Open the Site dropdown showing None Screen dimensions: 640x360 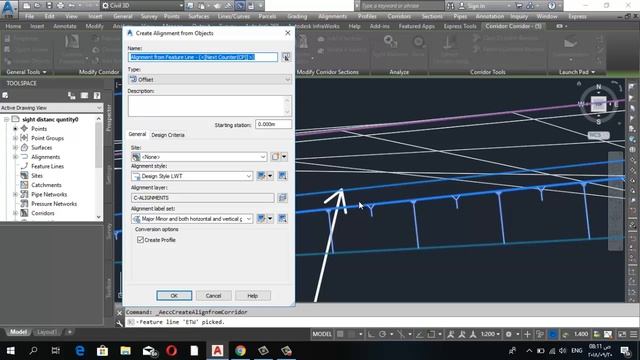199,157
